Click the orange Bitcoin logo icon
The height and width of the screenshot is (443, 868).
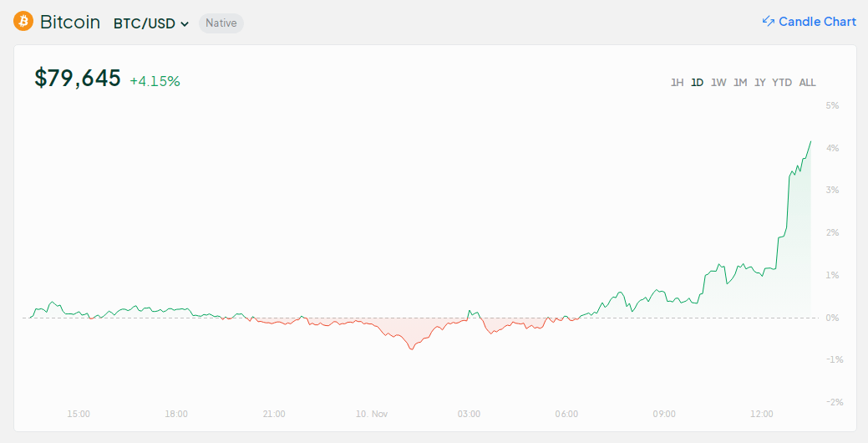(23, 22)
